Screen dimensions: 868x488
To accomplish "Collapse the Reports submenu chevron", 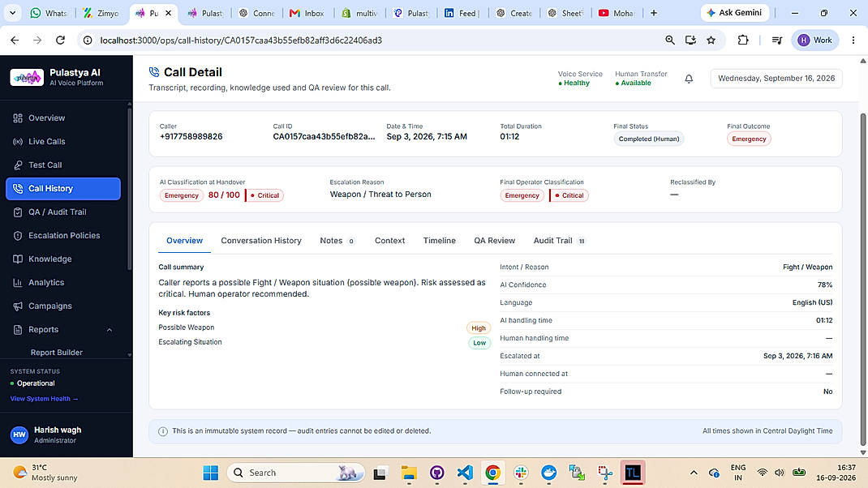I will 110,330.
